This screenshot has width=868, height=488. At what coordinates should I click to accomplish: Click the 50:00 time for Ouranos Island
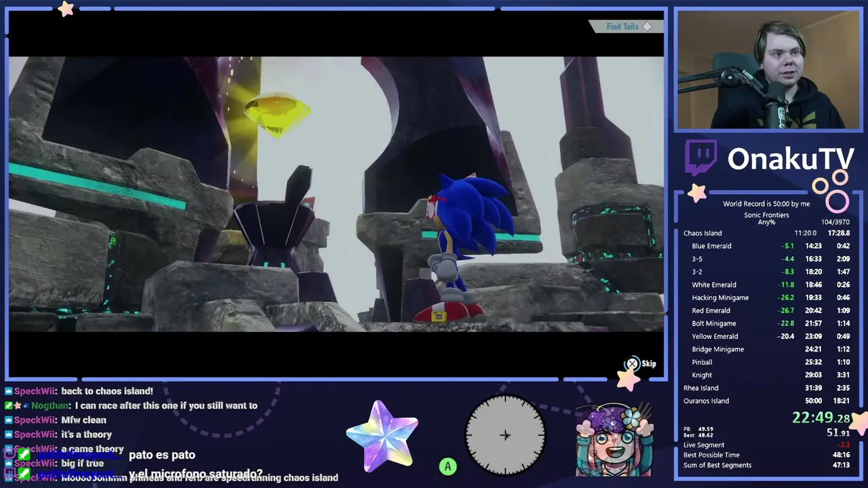(812, 401)
